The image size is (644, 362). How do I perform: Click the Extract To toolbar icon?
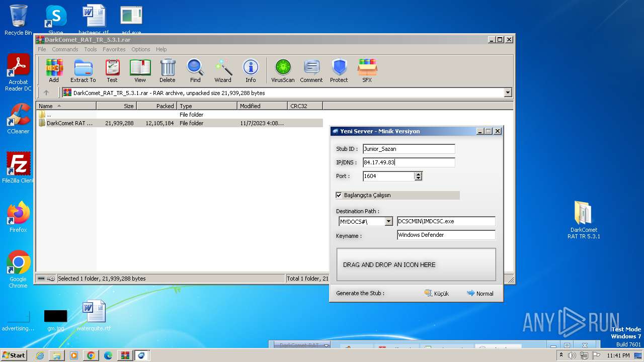pos(83,71)
